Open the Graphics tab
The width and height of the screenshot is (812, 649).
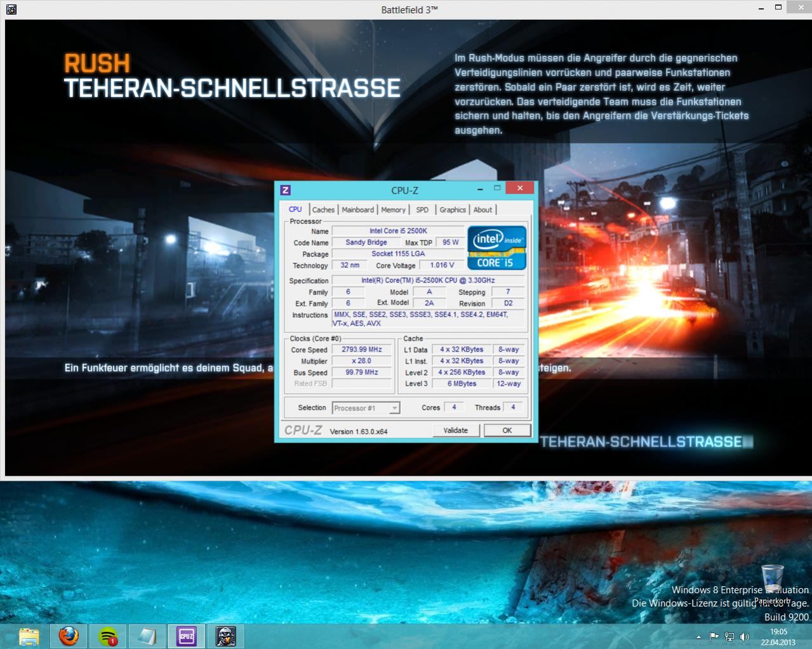[453, 210]
